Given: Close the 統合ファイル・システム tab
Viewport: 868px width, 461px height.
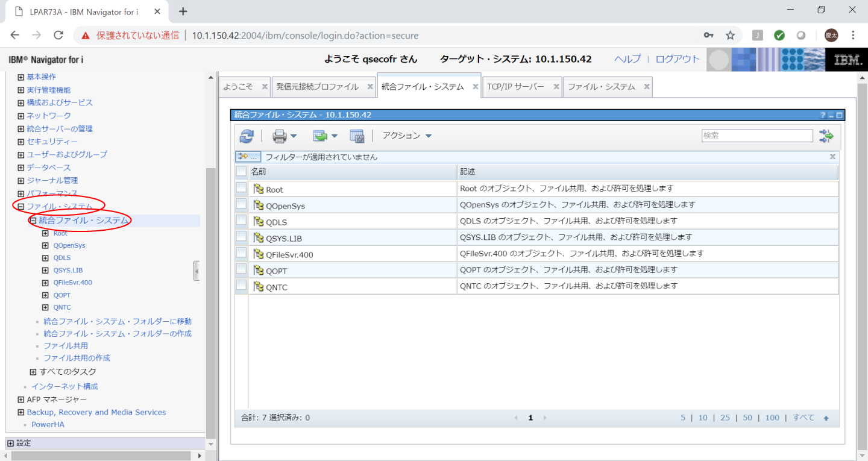Looking at the screenshot, I should coord(475,87).
